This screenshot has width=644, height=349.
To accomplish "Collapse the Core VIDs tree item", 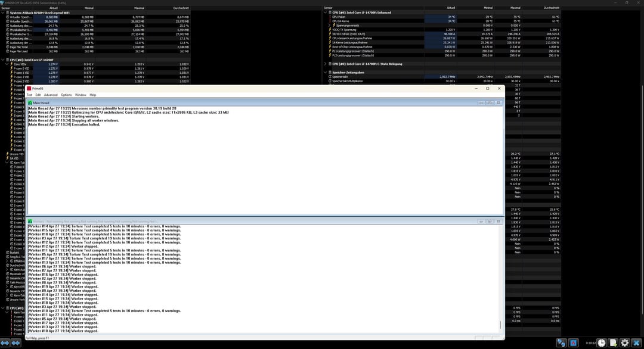I will pyautogui.click(x=7, y=64).
